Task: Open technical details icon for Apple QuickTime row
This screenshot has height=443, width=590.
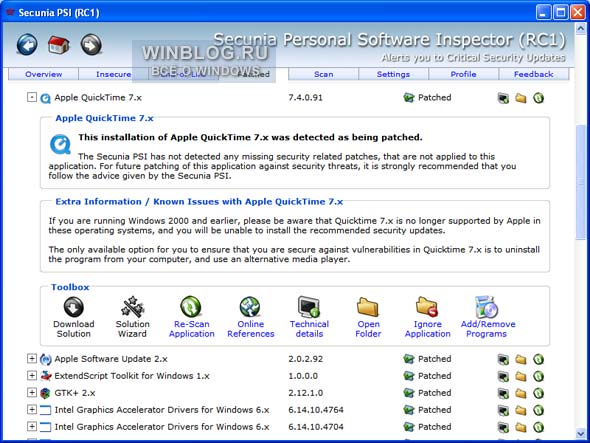Action: [x=503, y=98]
